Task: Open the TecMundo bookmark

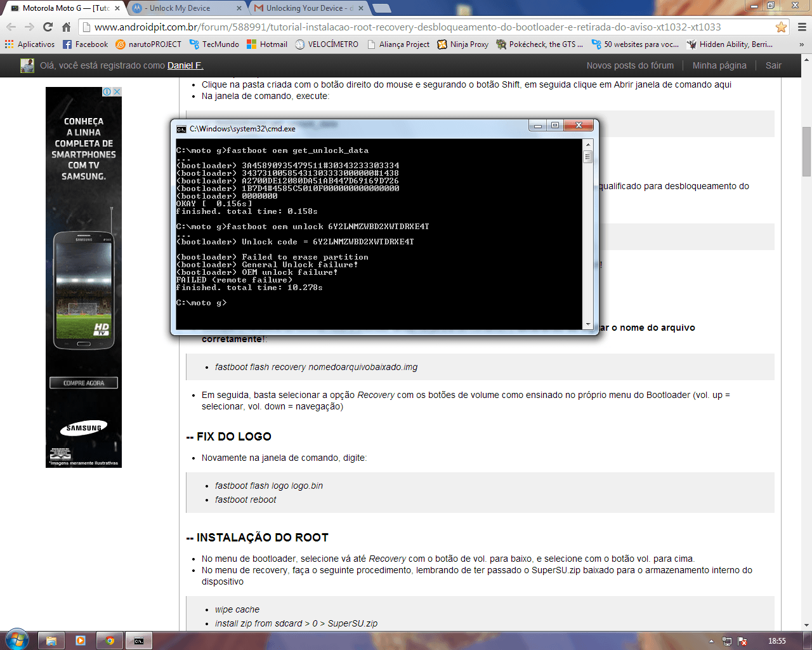Action: coord(214,44)
